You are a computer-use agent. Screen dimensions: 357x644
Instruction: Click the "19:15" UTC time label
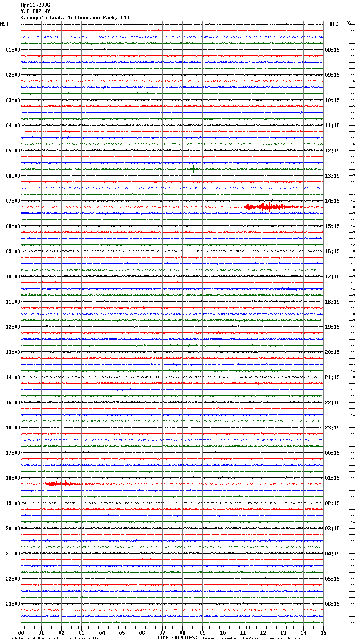(332, 327)
